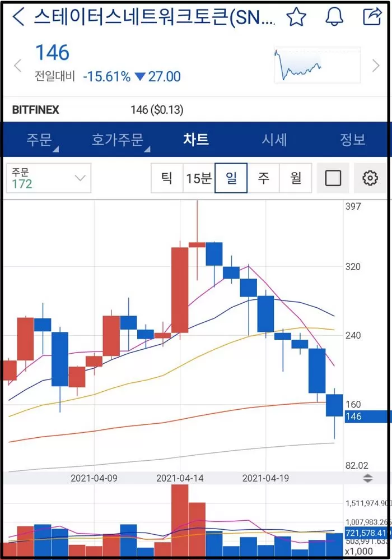Viewport: 392px width, 560px height.
Task: Click the tallest red volume bar
Action: point(180,521)
